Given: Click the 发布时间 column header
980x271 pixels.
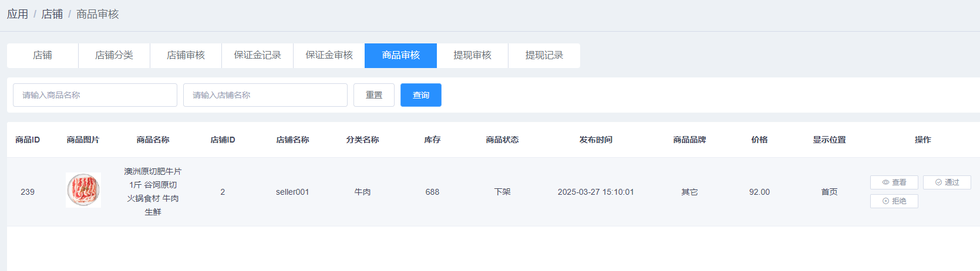Looking at the screenshot, I should point(595,140).
